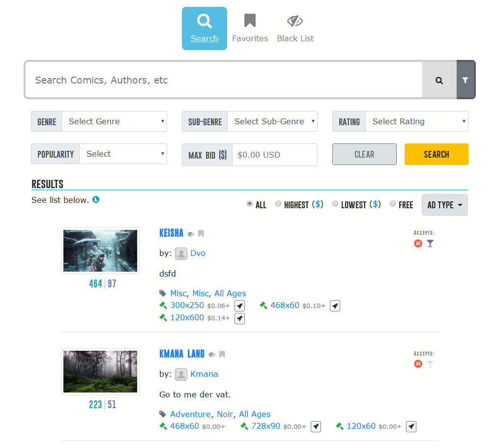The image size is (497, 448).
Task: Click the tag icon in Keisha's listing
Action: 163,293
